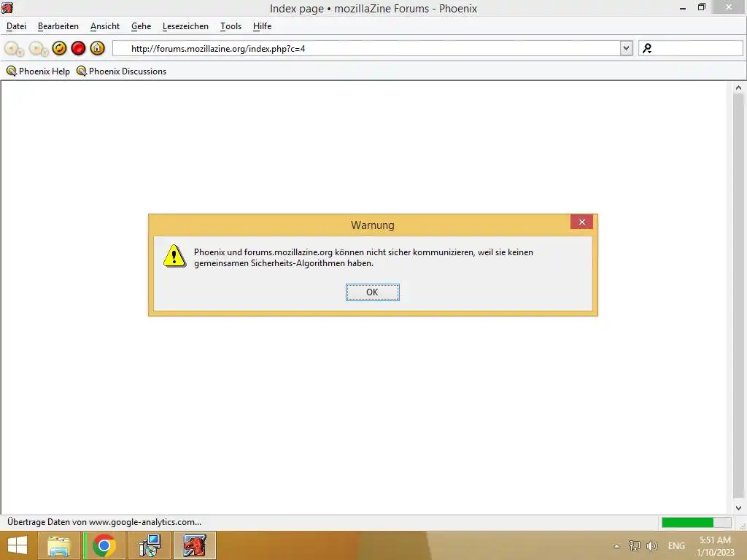Restore down the Phoenix window
This screenshot has width=747, height=560.
702,7
